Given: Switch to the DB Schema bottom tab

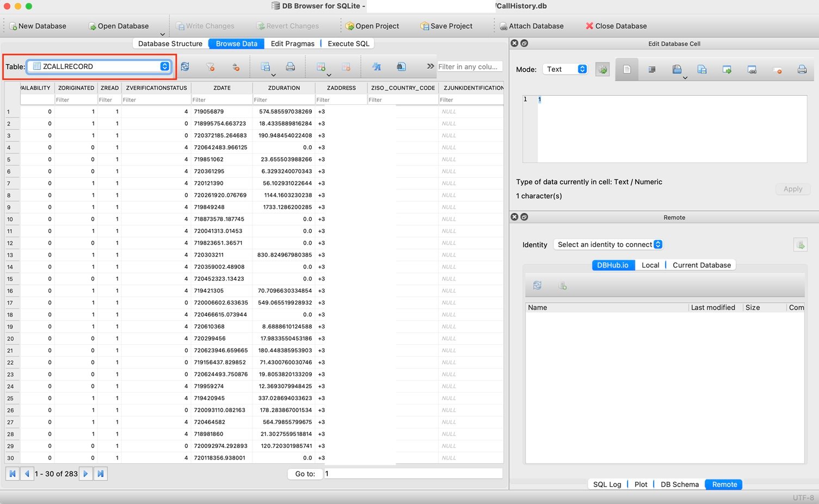Looking at the screenshot, I should tap(680, 484).
